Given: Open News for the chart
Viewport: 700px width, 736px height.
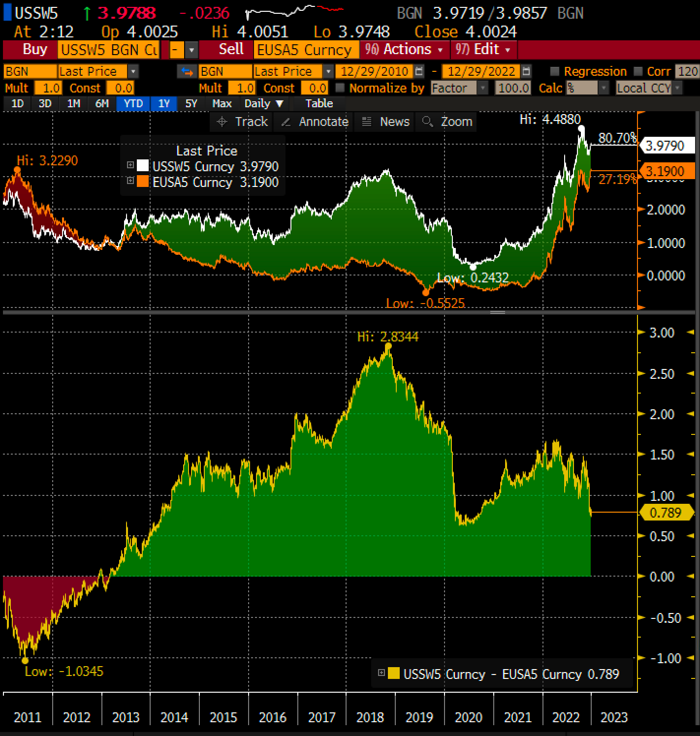Looking at the screenshot, I should click(x=385, y=122).
